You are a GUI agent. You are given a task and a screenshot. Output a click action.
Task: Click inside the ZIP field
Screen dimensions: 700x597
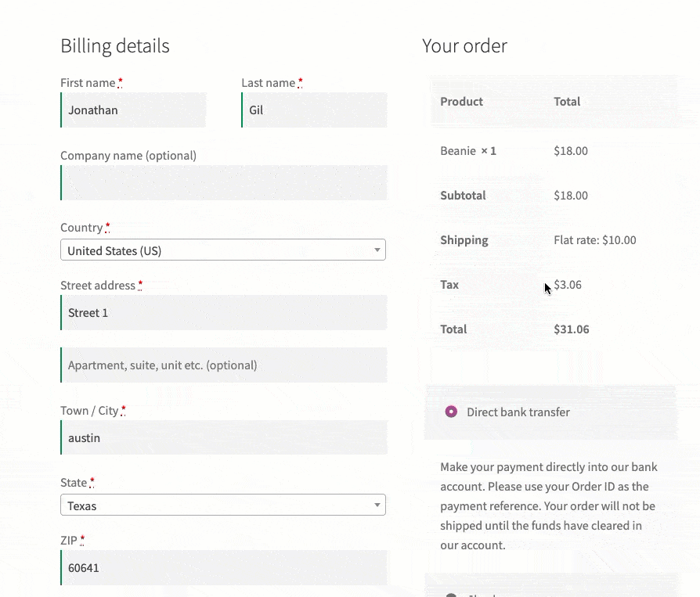pos(223,567)
